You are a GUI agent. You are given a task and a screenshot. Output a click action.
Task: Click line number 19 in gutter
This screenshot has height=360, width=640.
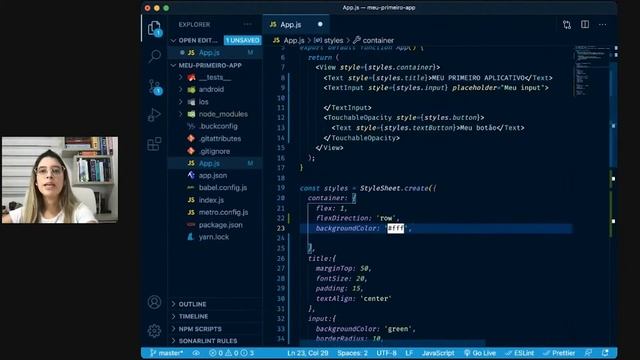click(280, 188)
